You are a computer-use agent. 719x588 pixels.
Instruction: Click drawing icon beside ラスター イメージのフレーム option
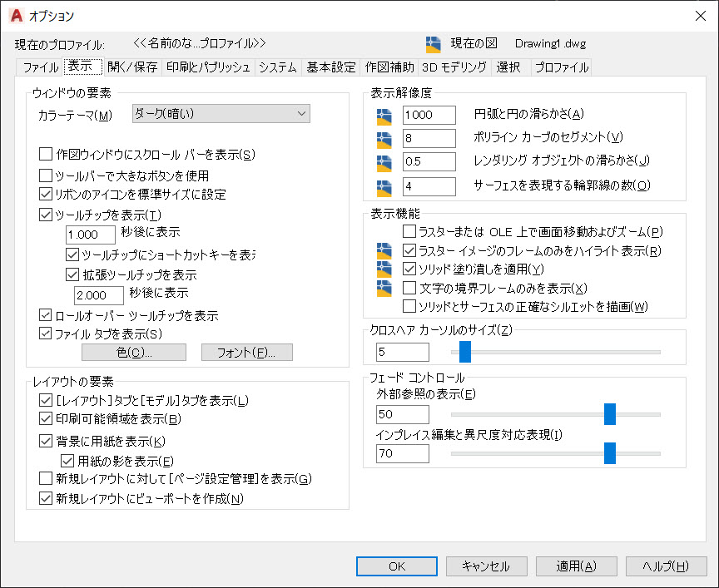coord(384,250)
